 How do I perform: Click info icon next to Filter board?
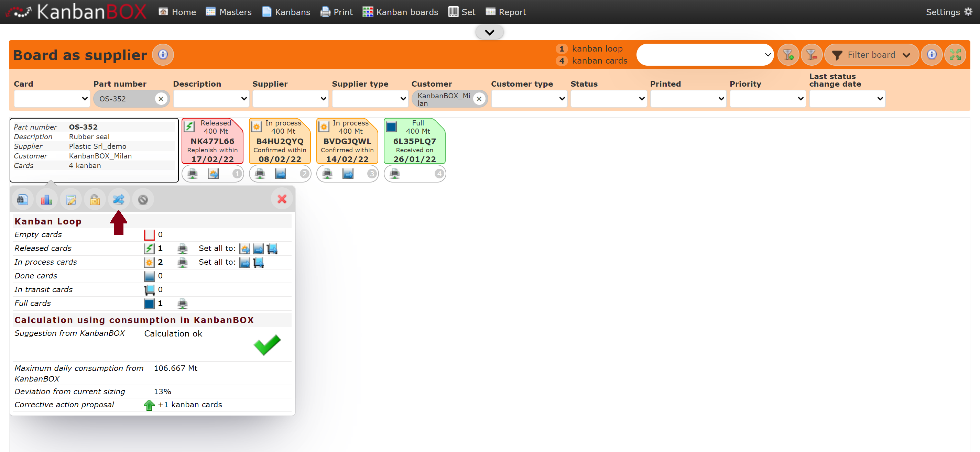point(931,55)
